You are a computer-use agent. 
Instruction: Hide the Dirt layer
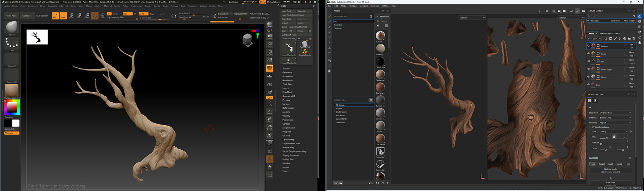coord(589,61)
